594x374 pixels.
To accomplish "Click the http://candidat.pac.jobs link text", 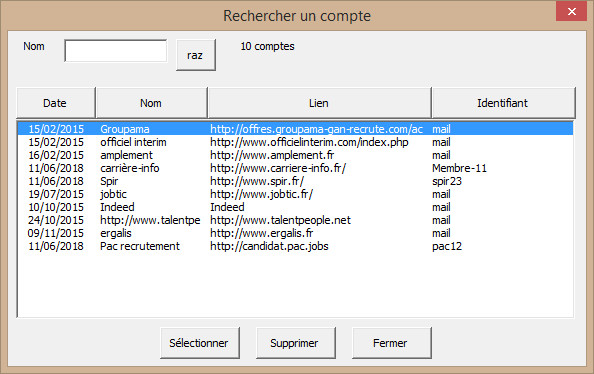I will pyautogui.click(x=269, y=246).
